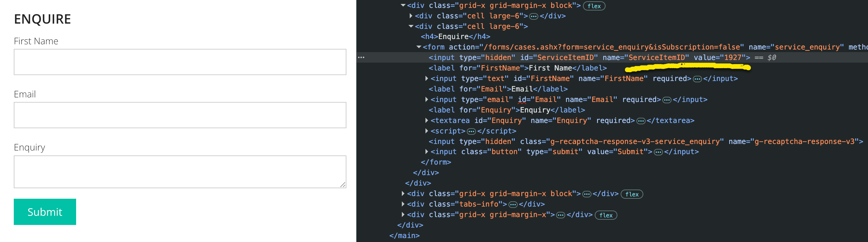Screen dimensions: 868x242
Task: Click the flex badge on the top block div
Action: click(x=594, y=6)
